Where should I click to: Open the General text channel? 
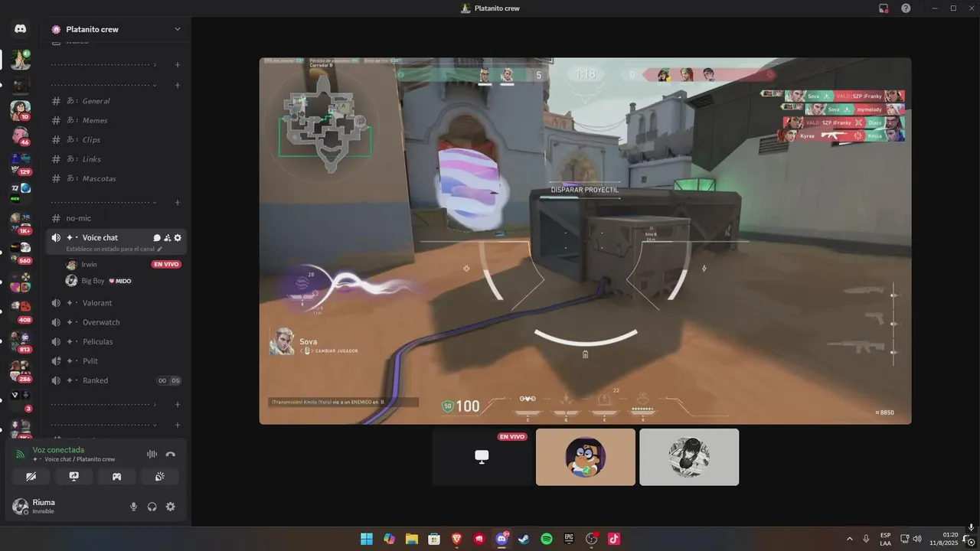pos(116,101)
